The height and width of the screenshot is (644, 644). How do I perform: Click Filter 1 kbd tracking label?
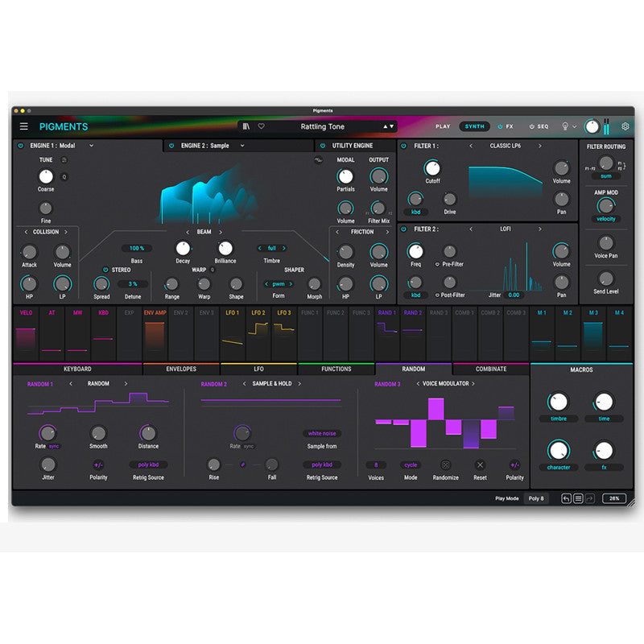pos(415,212)
